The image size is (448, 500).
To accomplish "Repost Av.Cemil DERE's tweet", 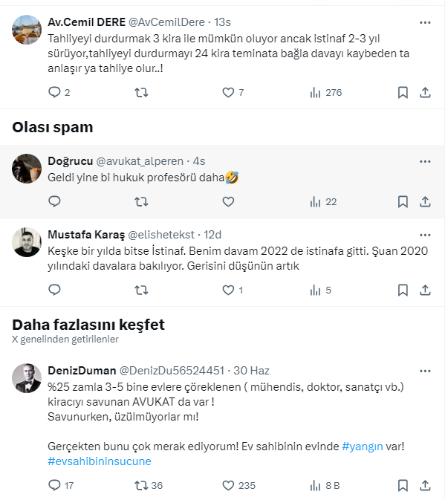I will click(140, 93).
